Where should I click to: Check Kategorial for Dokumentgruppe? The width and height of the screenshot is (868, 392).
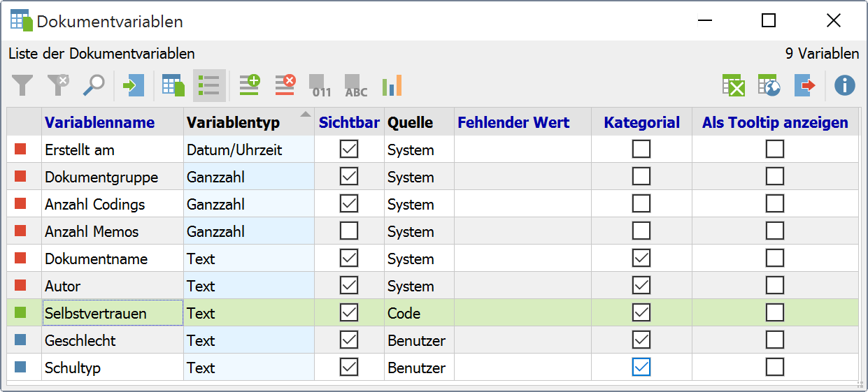(x=641, y=176)
